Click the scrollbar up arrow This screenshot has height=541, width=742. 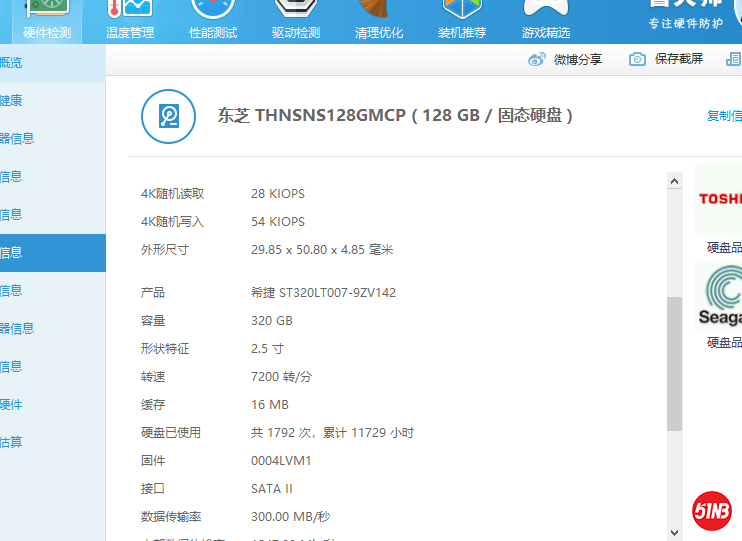(x=675, y=181)
